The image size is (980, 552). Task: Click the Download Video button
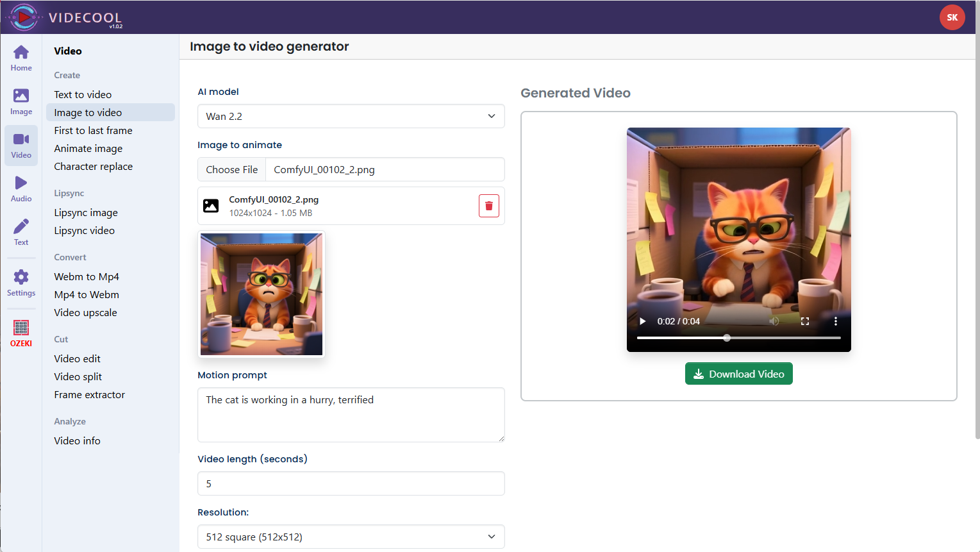(x=738, y=374)
